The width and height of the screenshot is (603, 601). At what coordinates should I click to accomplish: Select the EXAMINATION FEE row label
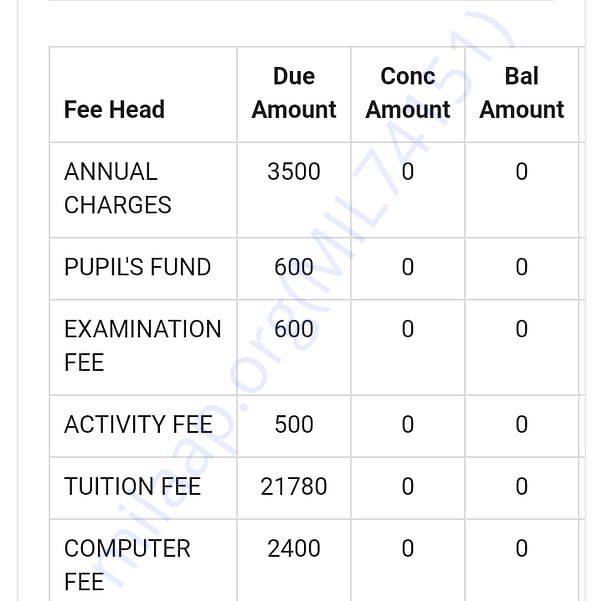coord(143,346)
